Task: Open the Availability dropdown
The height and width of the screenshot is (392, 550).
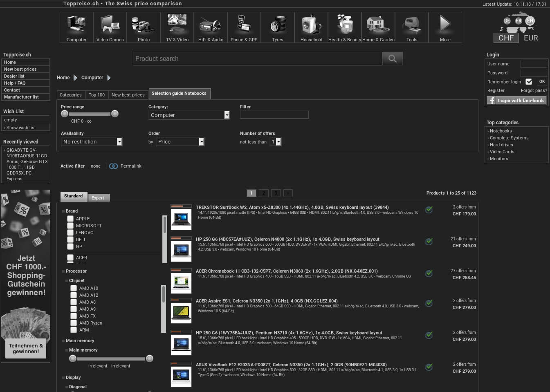Action: click(x=92, y=142)
